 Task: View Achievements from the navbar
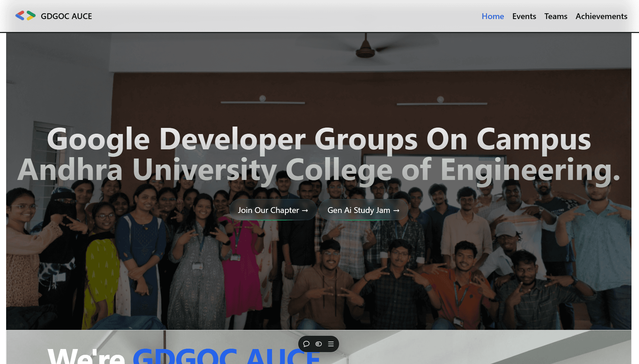[601, 16]
